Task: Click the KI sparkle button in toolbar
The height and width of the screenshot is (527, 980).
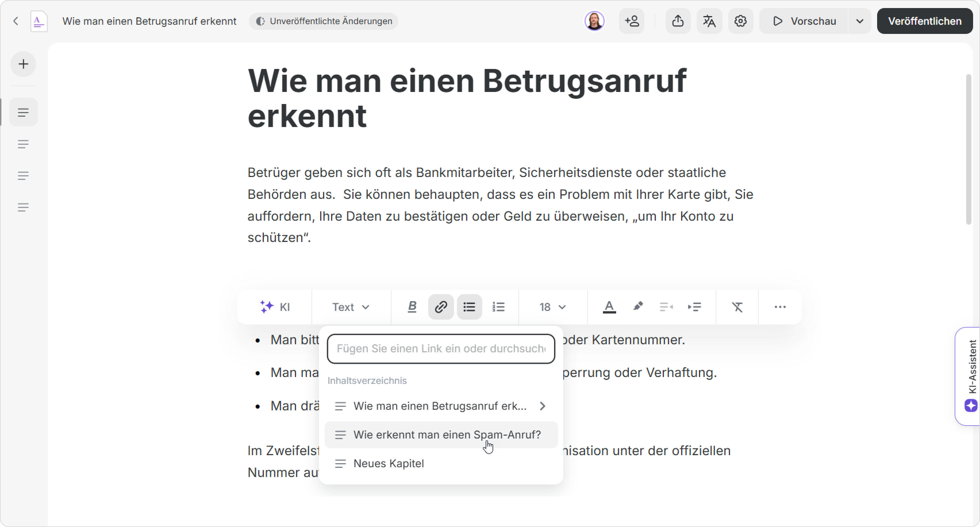Action: 275,307
